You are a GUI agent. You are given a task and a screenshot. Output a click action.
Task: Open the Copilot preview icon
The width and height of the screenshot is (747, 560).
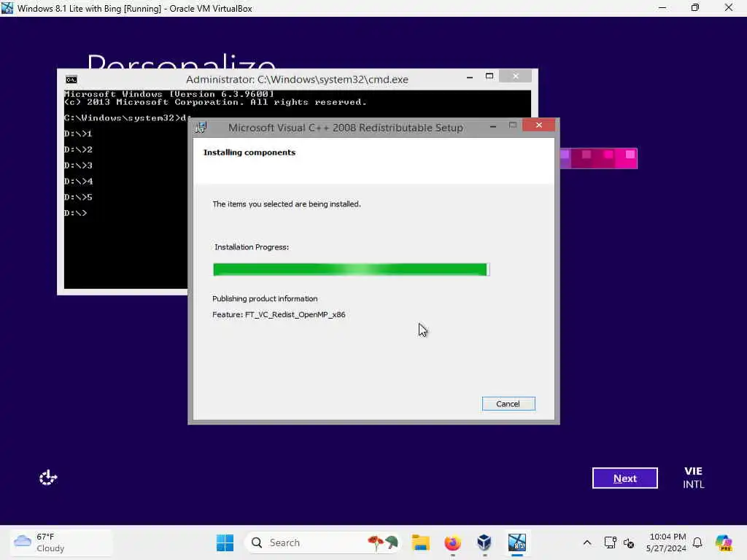click(724, 542)
